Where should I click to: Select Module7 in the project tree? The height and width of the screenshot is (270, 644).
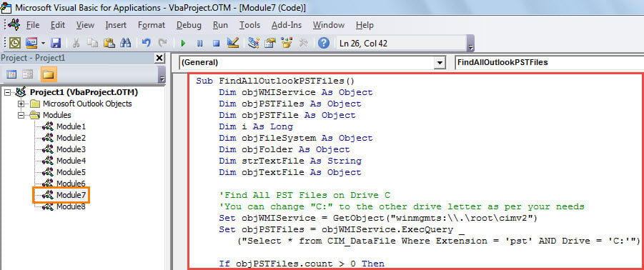[71, 194]
